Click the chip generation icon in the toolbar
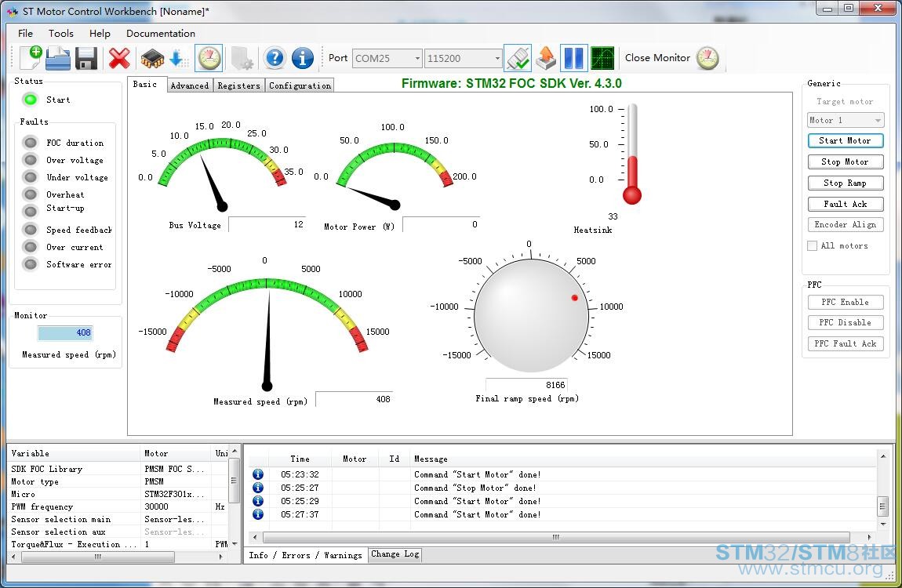902x588 pixels. point(152,58)
